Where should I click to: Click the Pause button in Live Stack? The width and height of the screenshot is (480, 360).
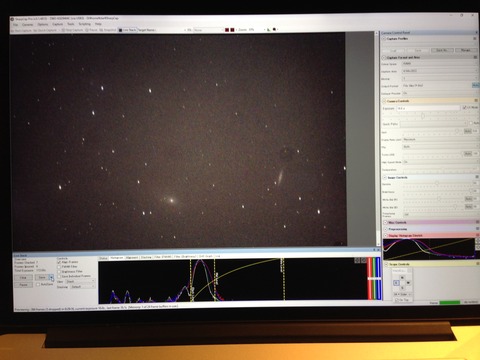click(x=23, y=285)
